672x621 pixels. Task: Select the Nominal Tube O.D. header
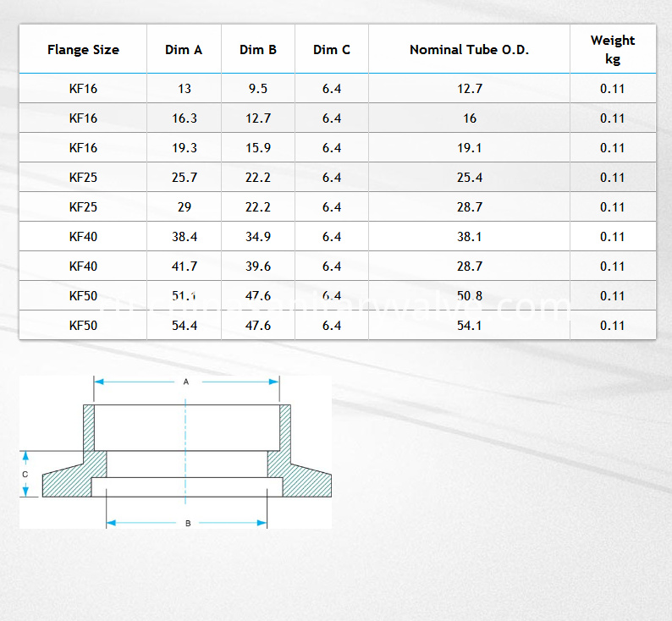(469, 50)
